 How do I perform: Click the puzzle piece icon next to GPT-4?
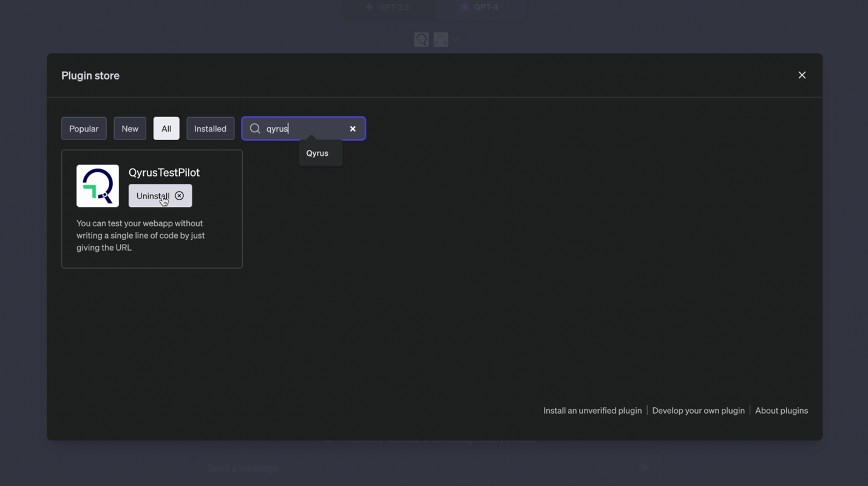tap(464, 7)
